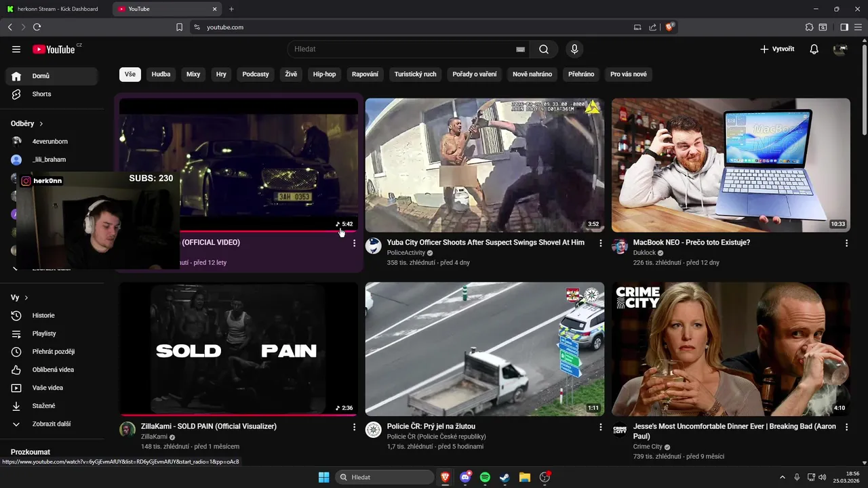Viewport: 868px width, 488px height.
Task: Open Spotify from the taskbar
Action: click(x=485, y=477)
